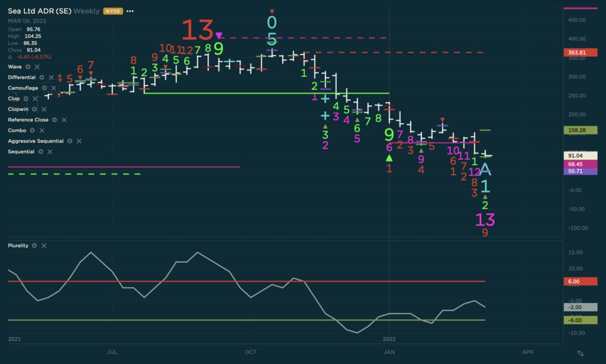This screenshot has width=606, height=364.
Task: Select the 50.71 purple price label
Action: 580,171
